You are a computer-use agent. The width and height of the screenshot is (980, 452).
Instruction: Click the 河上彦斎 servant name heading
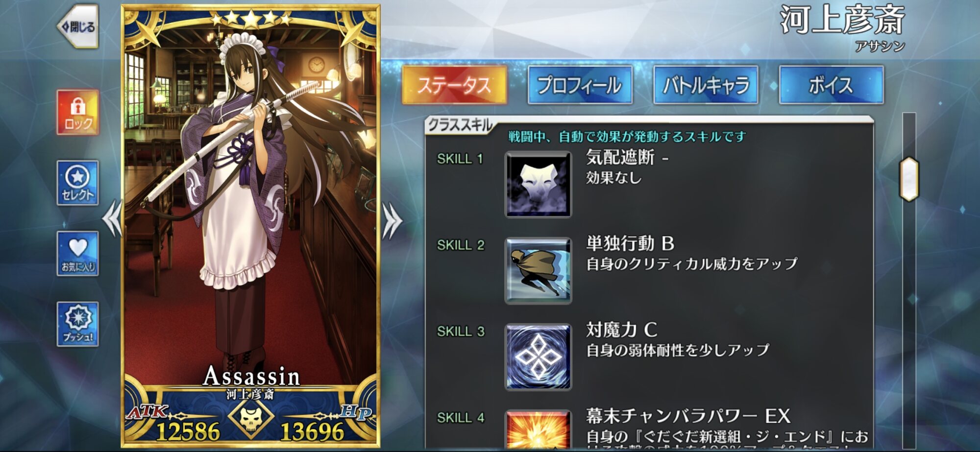[x=842, y=20]
